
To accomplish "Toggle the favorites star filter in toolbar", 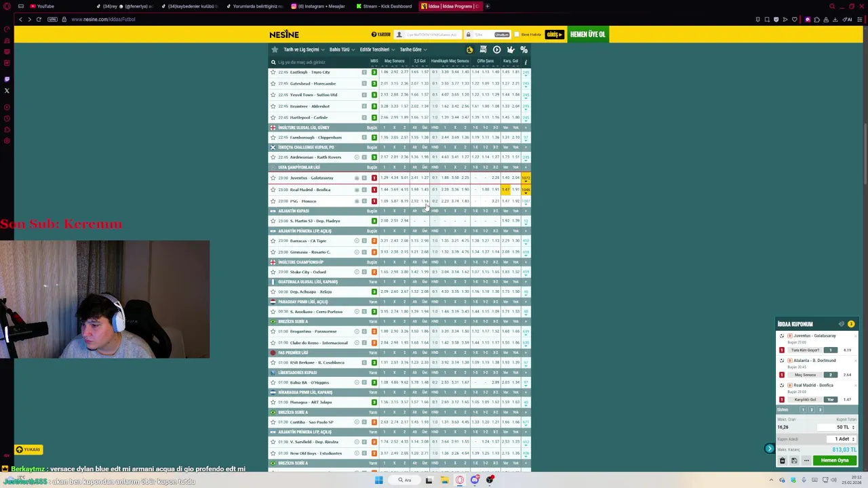I will click(275, 49).
